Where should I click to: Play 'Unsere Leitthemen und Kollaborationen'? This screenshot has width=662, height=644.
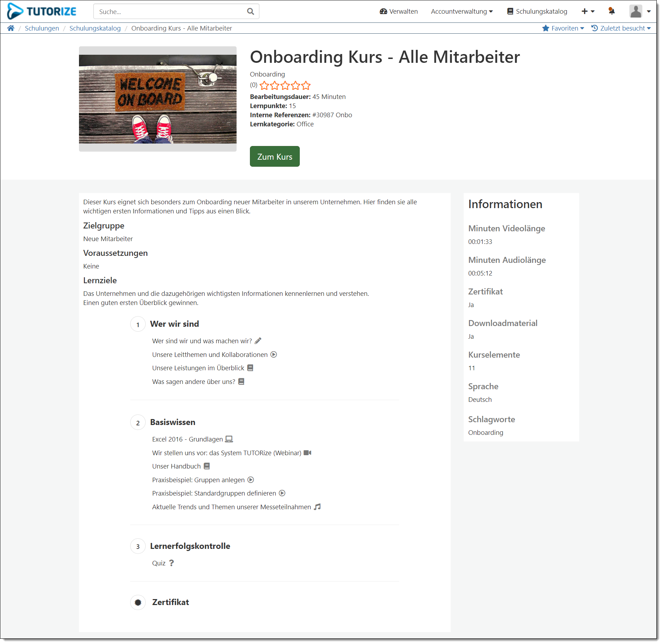pyautogui.click(x=274, y=354)
